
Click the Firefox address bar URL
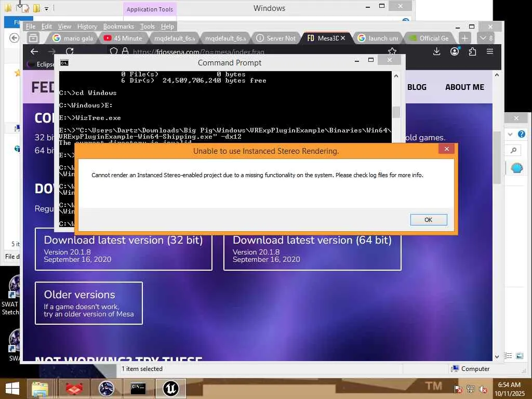pos(198,52)
